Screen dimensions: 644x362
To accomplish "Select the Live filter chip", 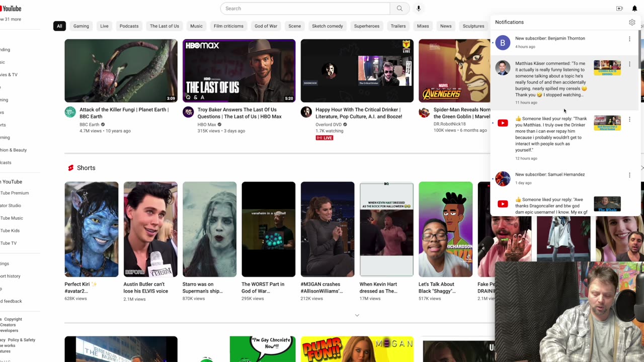I will 104,26.
